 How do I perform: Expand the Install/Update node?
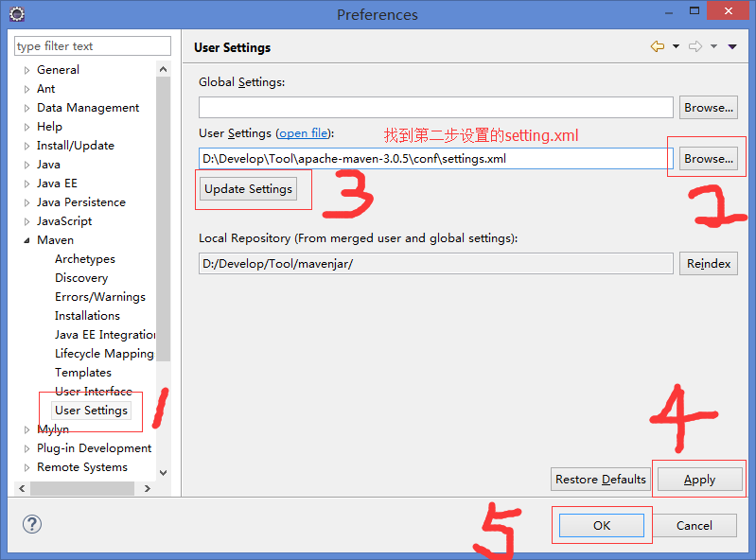26,146
